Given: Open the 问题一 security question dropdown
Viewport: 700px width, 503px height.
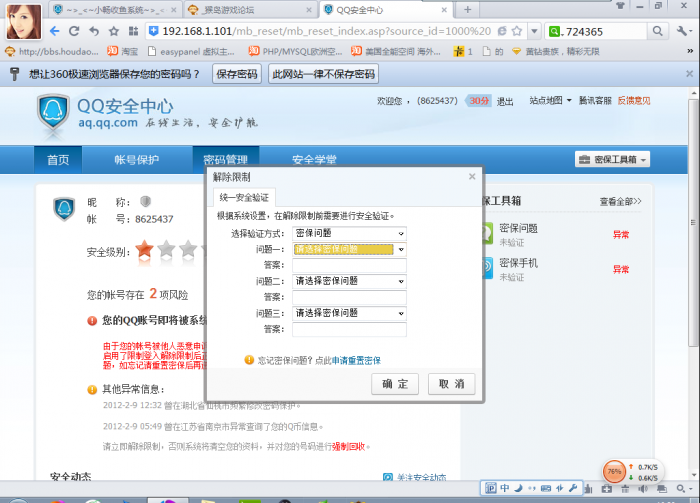Looking at the screenshot, I should pos(349,249).
